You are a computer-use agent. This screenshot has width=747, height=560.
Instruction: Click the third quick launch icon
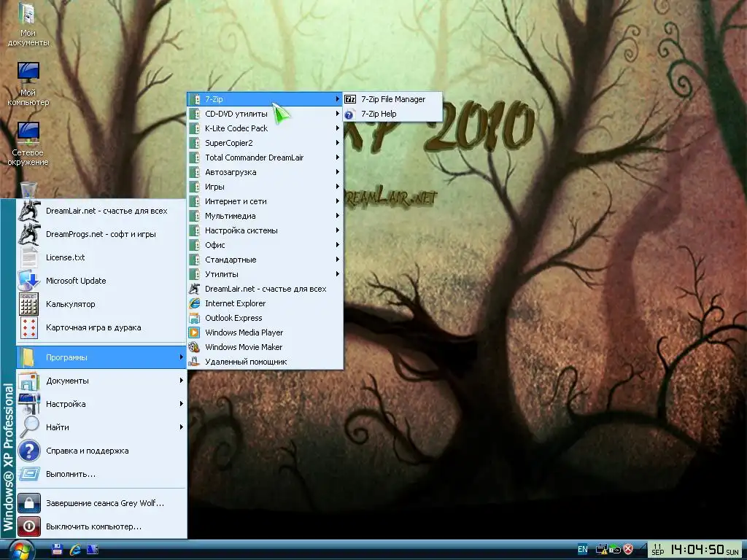(93, 549)
